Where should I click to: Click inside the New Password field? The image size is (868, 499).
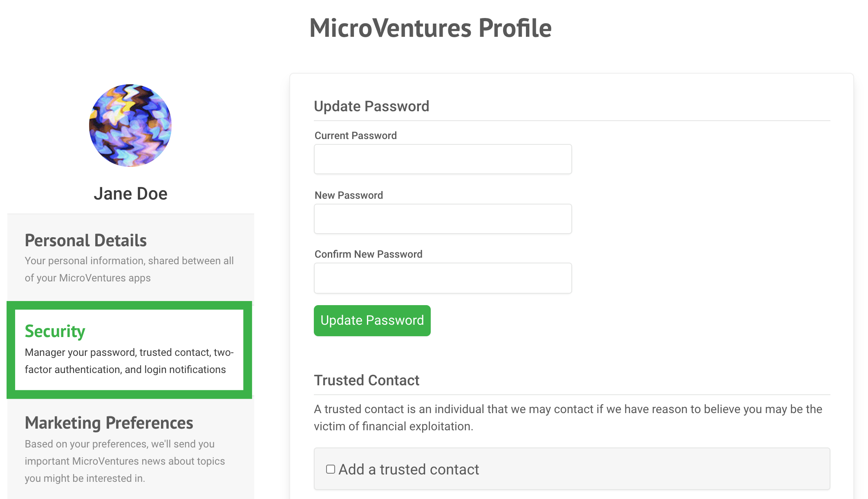click(x=443, y=219)
